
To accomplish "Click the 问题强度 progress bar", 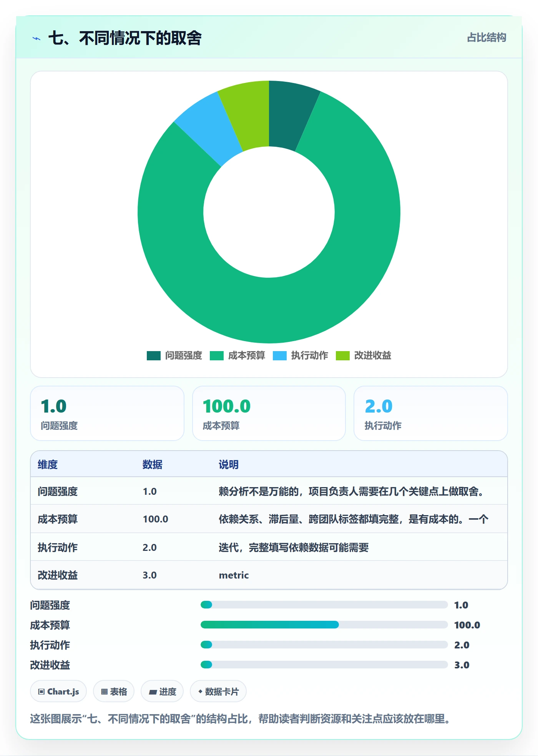I will (x=324, y=605).
